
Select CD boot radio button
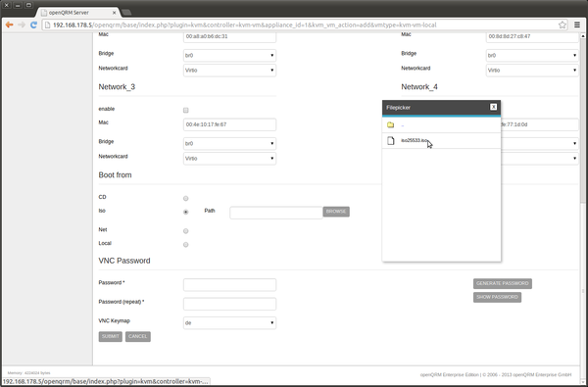click(185, 198)
